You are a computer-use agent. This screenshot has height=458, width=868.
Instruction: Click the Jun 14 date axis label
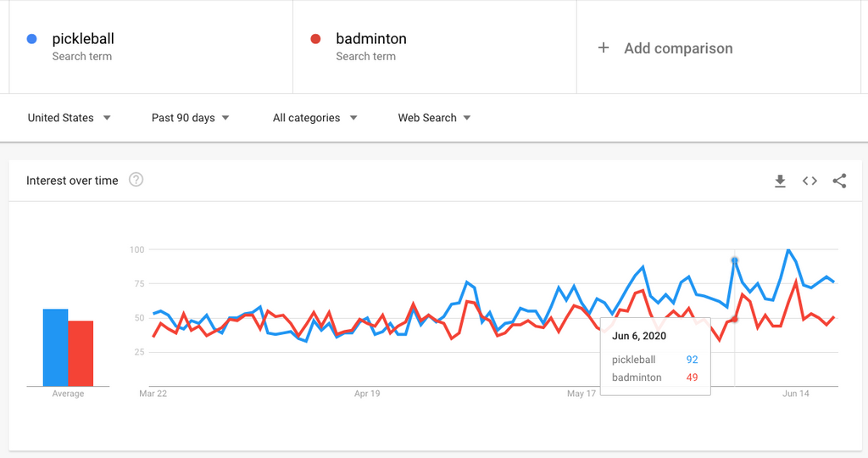click(x=795, y=394)
